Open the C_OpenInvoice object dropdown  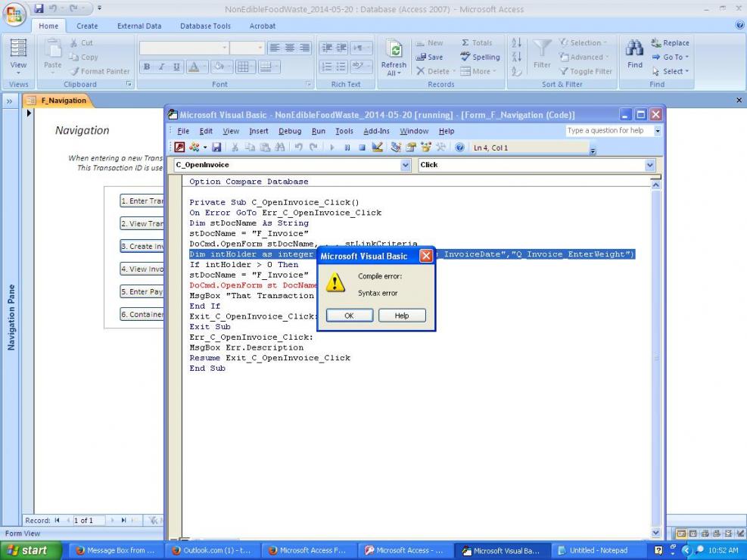click(406, 165)
